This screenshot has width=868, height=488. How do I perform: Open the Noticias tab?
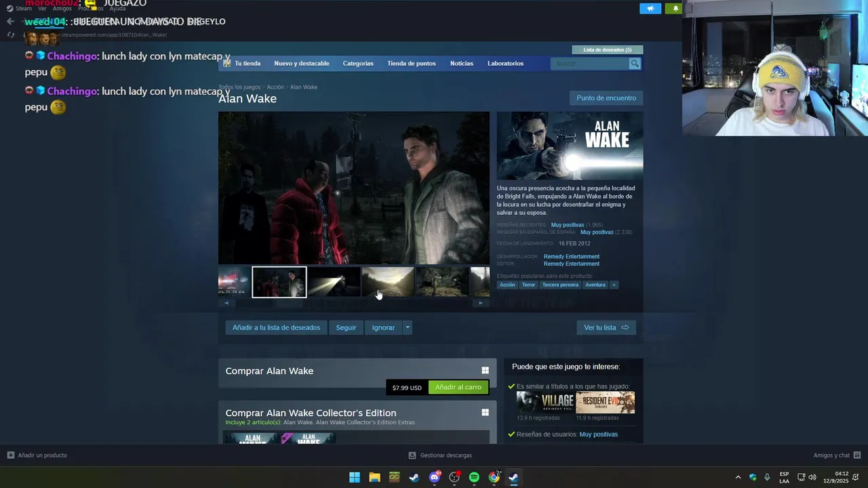click(462, 63)
